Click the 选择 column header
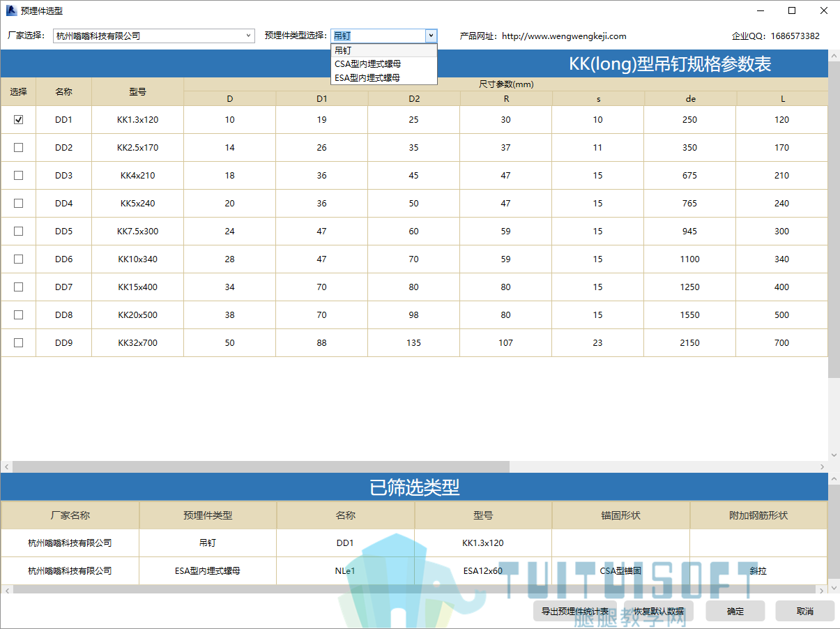This screenshot has height=629, width=840. pyautogui.click(x=19, y=91)
